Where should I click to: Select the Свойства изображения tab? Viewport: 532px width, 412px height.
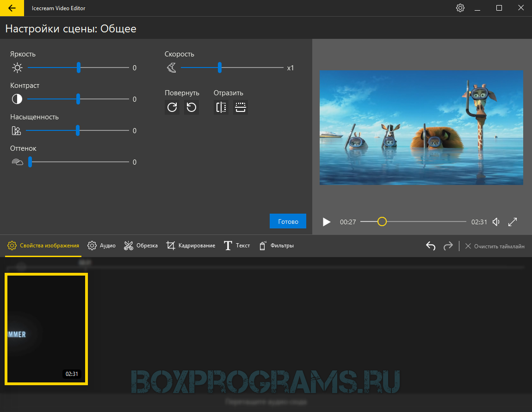(43, 246)
